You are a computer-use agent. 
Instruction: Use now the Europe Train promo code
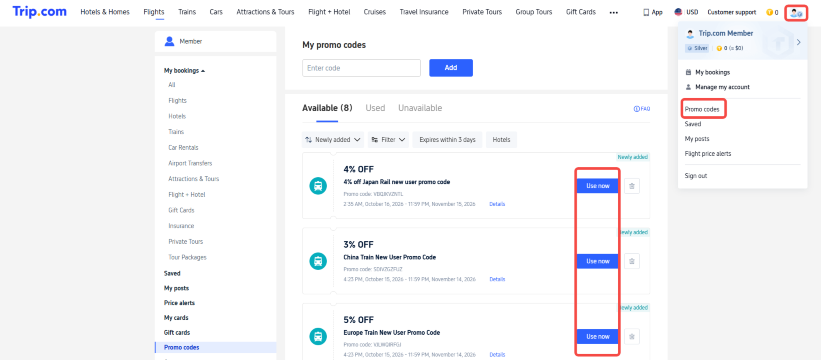tap(597, 336)
